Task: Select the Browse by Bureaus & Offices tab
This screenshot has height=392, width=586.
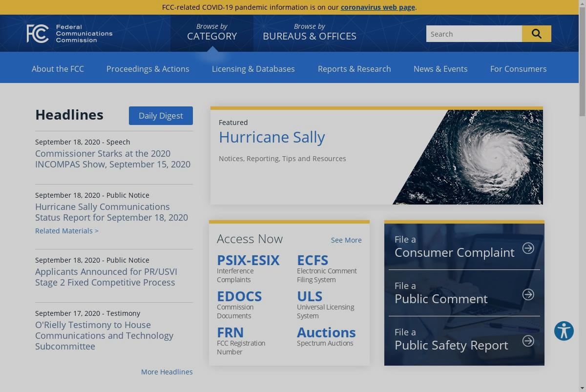Action: [310, 33]
